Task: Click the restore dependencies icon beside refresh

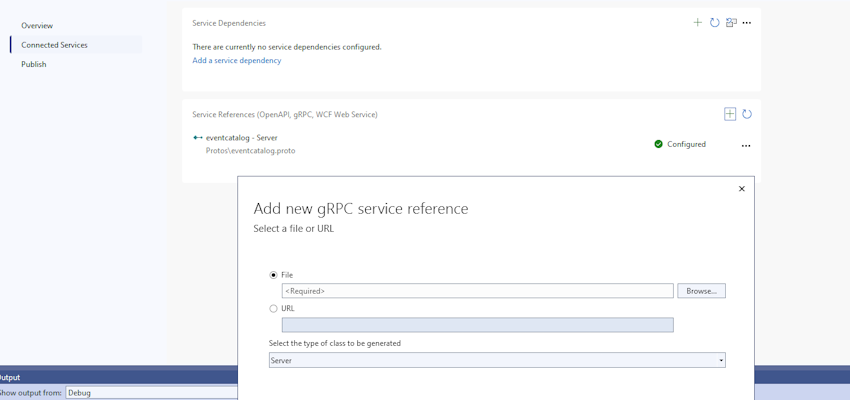Action: [731, 23]
